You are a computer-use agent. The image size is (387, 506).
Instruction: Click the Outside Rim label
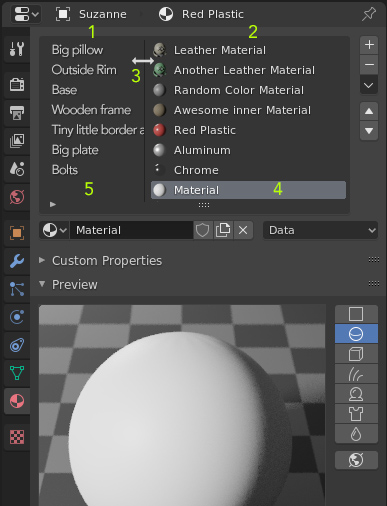click(84, 70)
